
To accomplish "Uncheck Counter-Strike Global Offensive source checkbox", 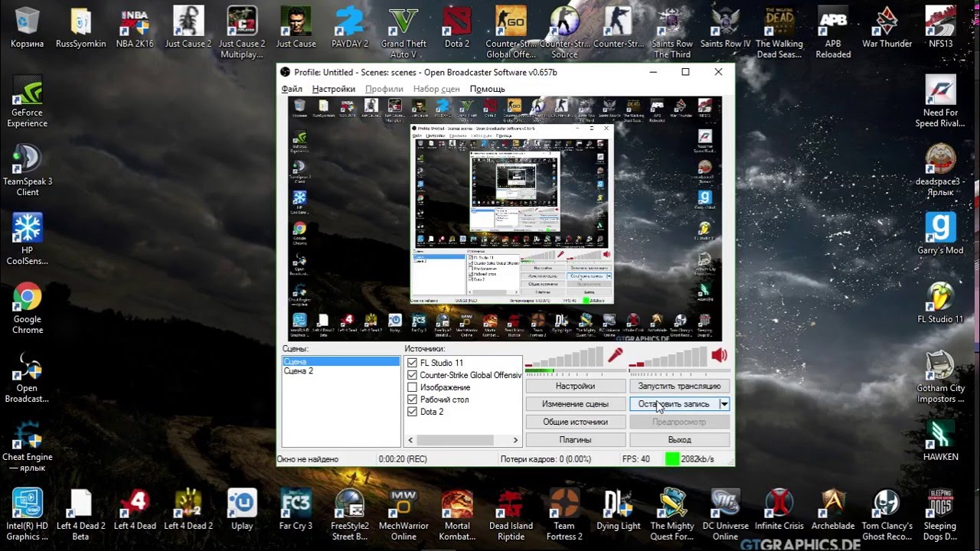I will pos(413,375).
